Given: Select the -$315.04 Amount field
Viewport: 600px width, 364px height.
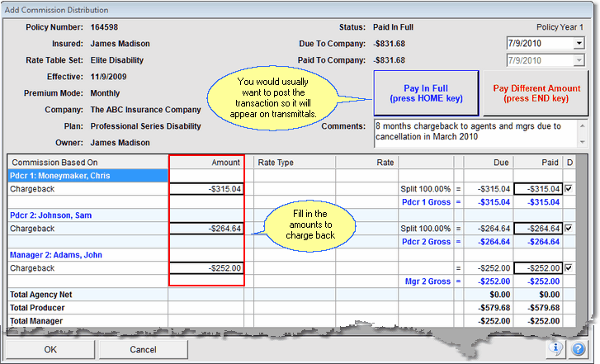Looking at the screenshot, I should [206, 189].
